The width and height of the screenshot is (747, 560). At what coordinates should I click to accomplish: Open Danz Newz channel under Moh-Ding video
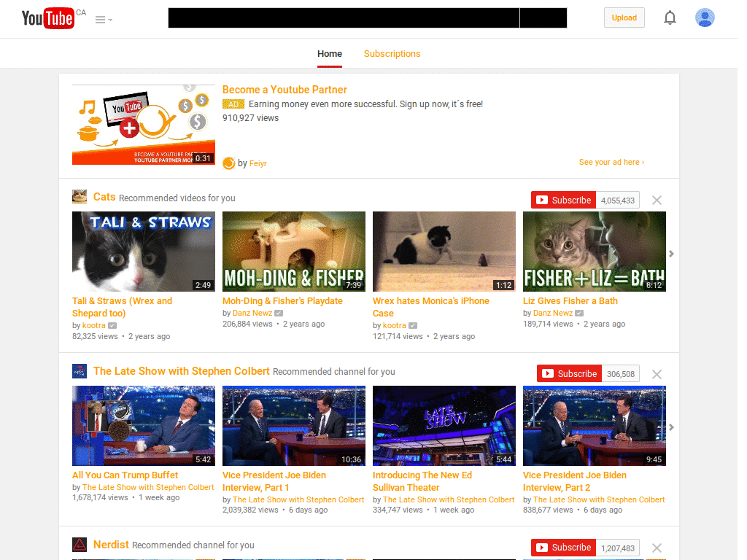point(252,313)
